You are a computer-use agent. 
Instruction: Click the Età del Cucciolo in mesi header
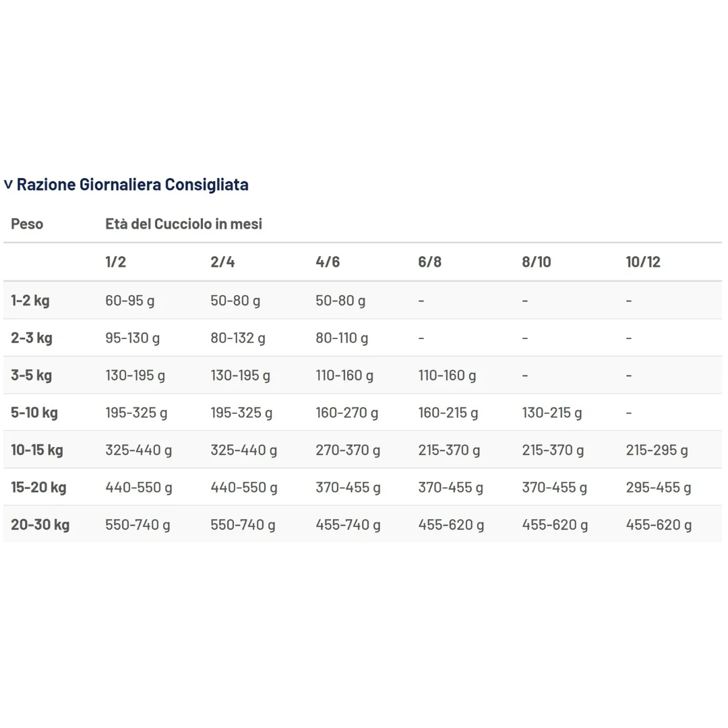pyautogui.click(x=183, y=224)
